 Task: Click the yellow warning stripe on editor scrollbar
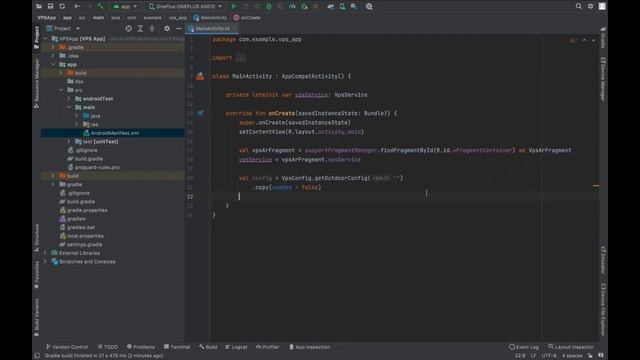click(596, 186)
